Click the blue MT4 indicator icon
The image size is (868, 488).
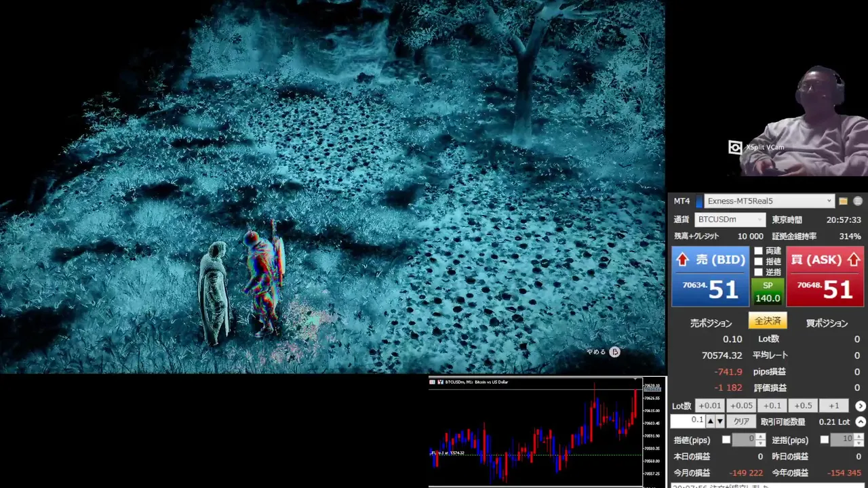tap(699, 201)
